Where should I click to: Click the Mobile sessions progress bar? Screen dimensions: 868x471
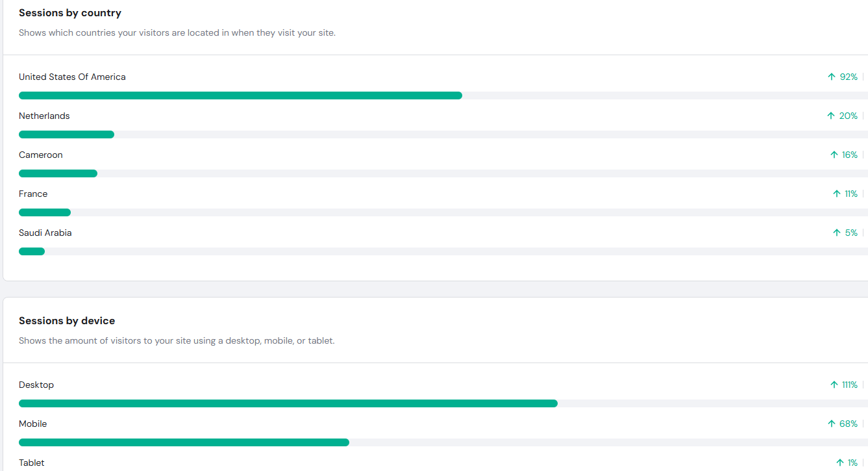pyautogui.click(x=443, y=442)
